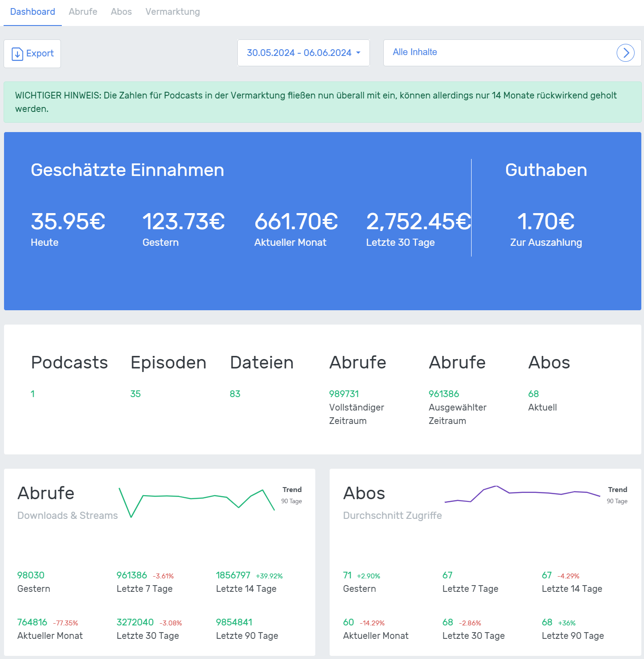The height and width of the screenshot is (659, 644).
Task: Open the Vermarktung tab
Action: 172,12
